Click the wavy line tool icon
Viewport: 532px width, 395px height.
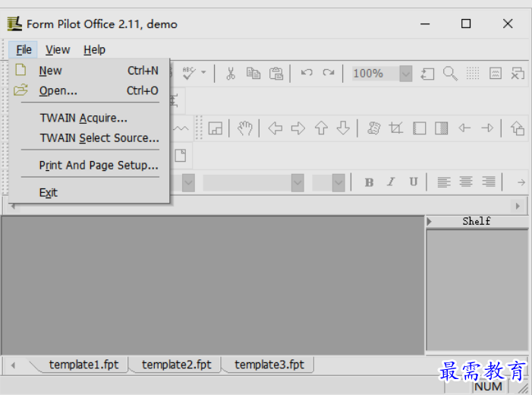pyautogui.click(x=181, y=128)
